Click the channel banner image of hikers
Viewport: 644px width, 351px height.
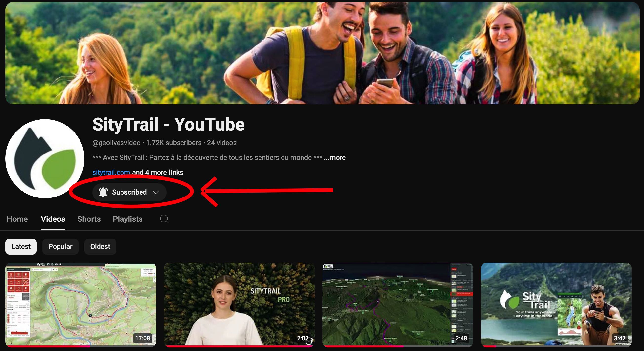pos(322,53)
